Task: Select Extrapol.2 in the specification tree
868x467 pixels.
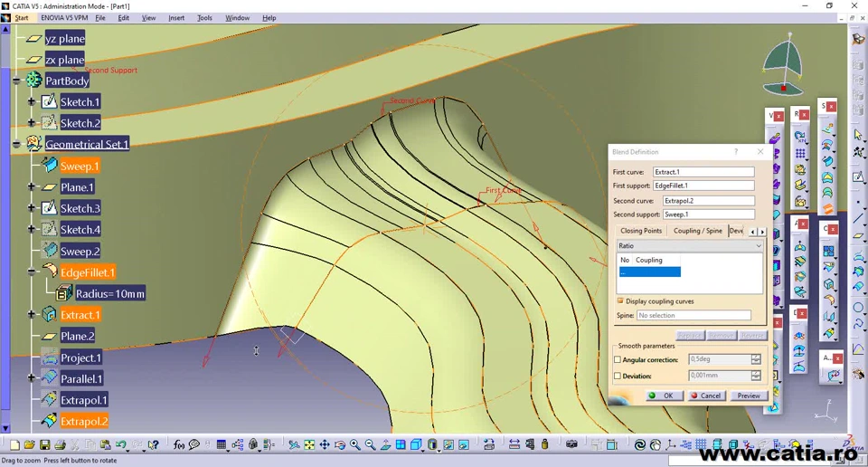Action: [83, 422]
